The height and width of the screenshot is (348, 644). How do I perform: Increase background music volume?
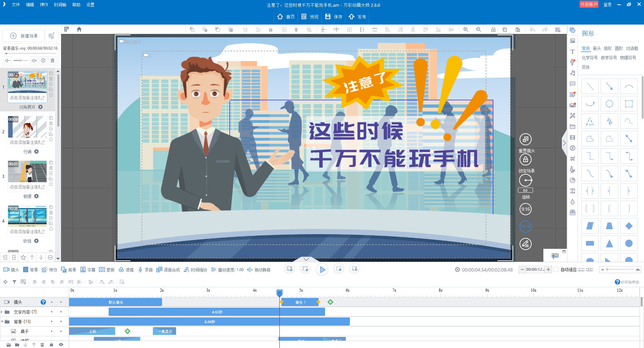[34, 60]
